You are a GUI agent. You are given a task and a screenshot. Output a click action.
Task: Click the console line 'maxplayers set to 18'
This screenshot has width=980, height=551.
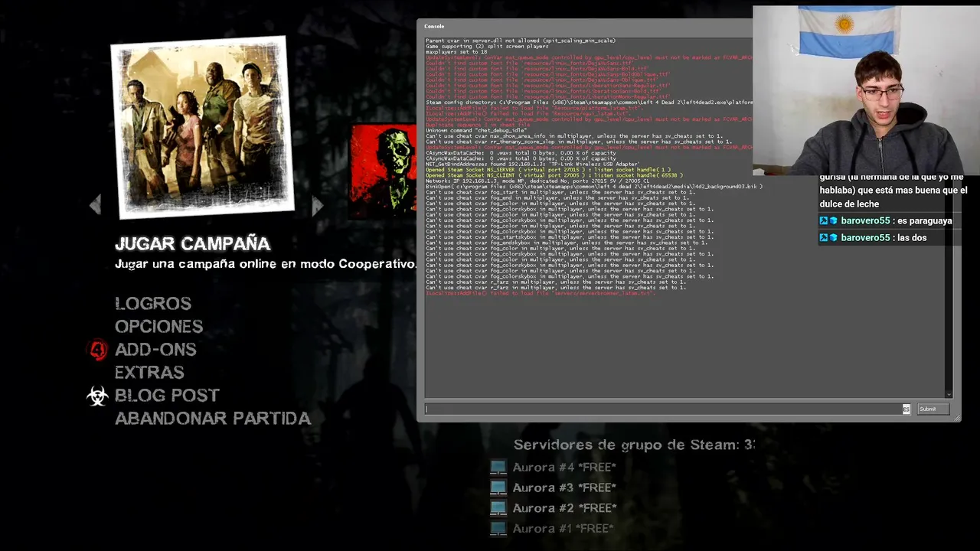tap(456, 52)
